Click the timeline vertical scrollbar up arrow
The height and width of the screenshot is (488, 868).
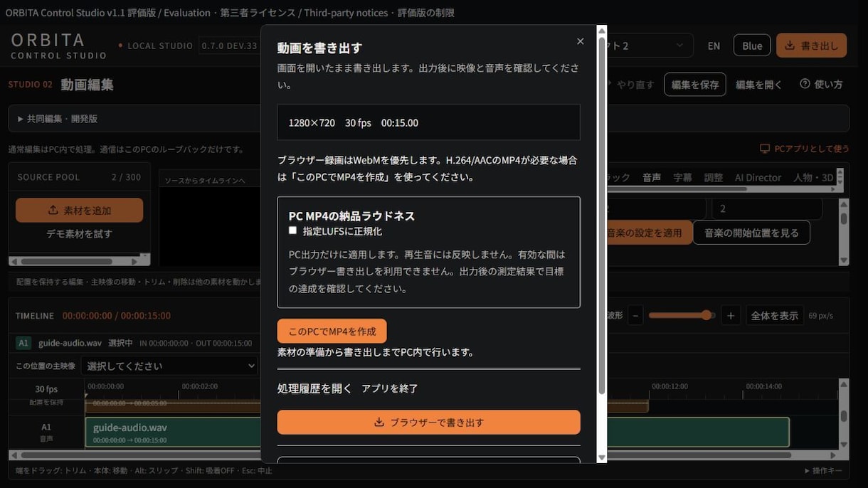844,384
